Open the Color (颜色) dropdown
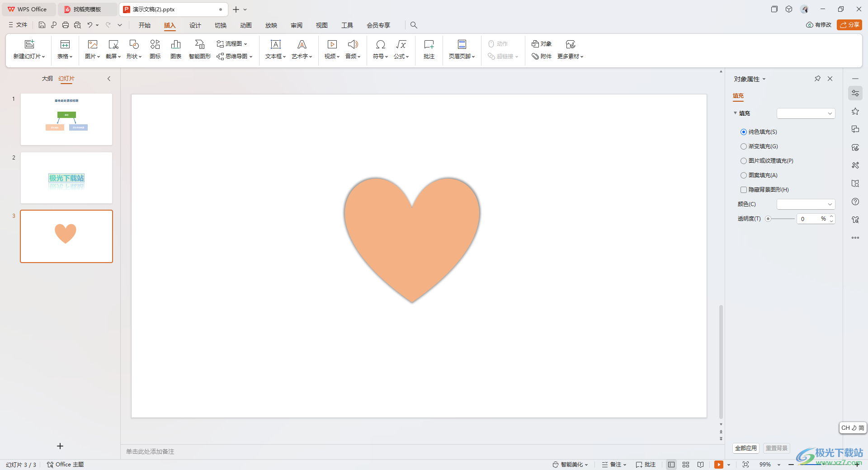The height and width of the screenshot is (470, 868). coord(806,204)
